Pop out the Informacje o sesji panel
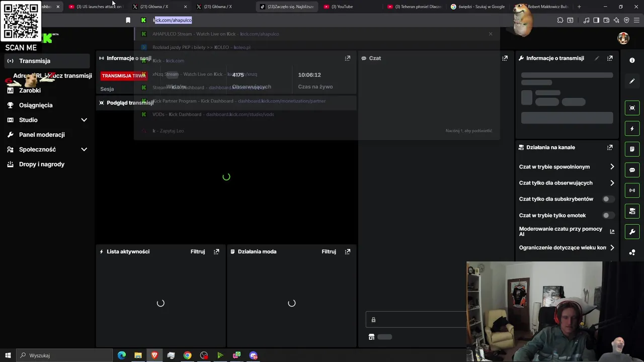Viewport: 644px width, 362px height. pos(347,58)
